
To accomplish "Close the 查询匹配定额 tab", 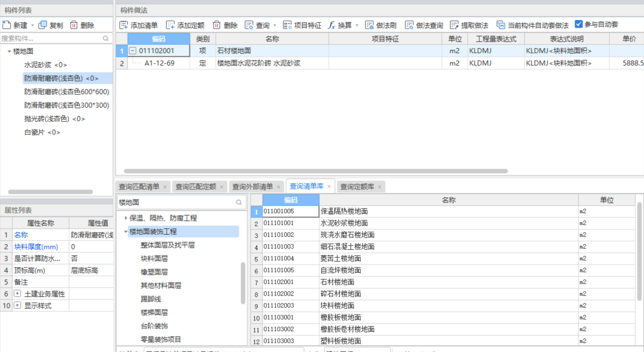I will [x=222, y=187].
